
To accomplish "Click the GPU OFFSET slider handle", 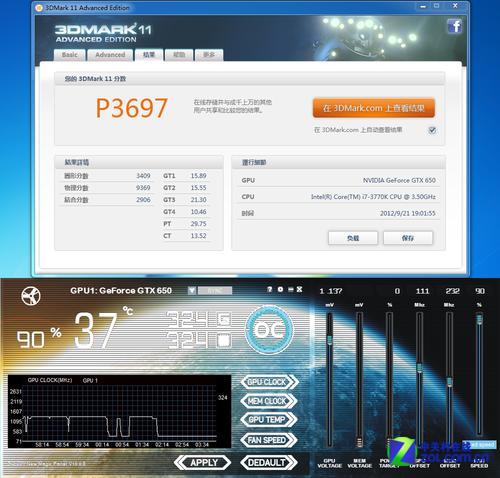I will point(419,368).
